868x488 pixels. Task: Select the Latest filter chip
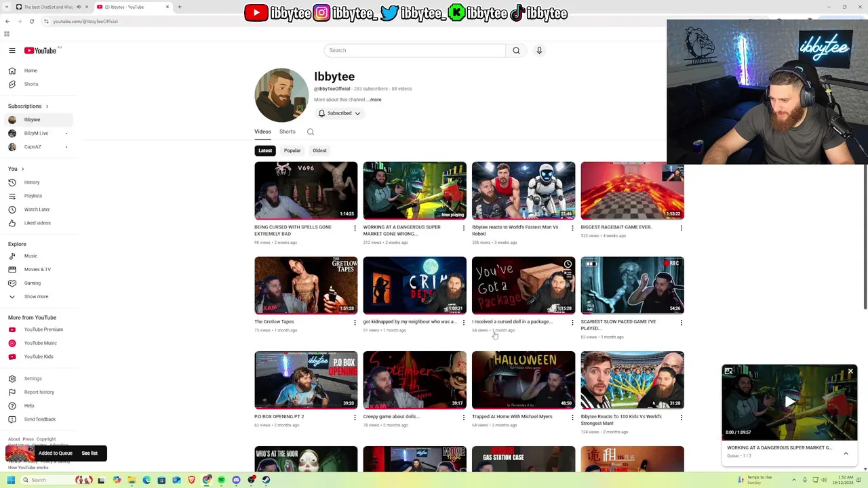click(x=265, y=150)
